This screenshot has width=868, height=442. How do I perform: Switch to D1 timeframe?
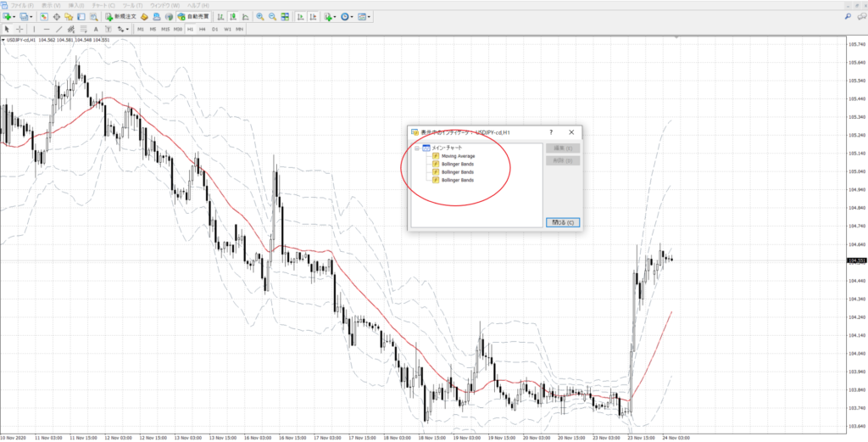click(x=214, y=29)
